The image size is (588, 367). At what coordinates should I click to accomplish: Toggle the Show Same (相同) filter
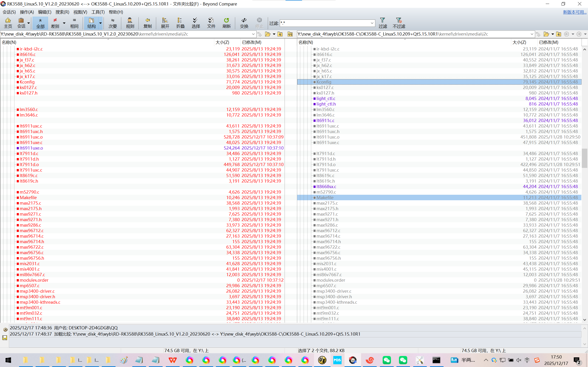tap(74, 23)
